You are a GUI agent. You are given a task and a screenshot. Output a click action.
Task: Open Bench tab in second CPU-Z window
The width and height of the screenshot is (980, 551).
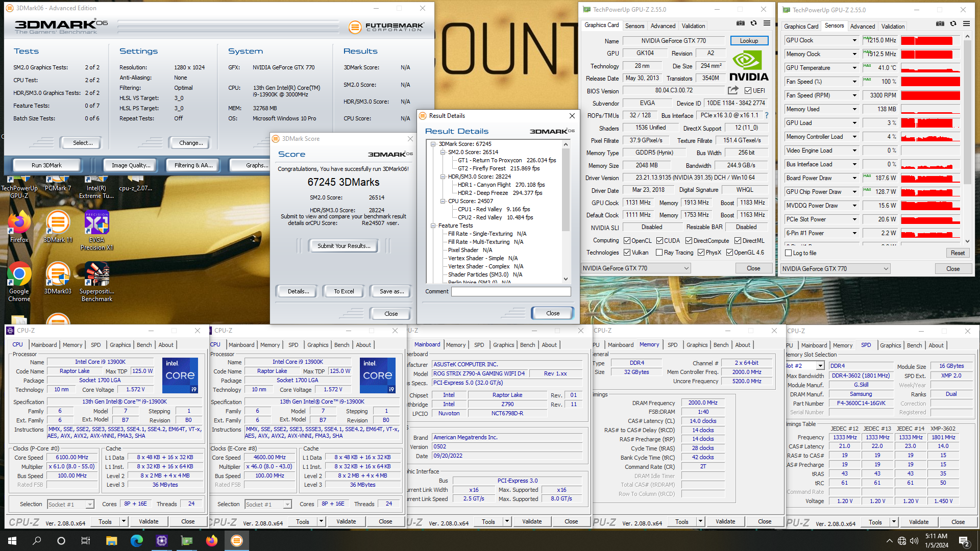tap(341, 345)
